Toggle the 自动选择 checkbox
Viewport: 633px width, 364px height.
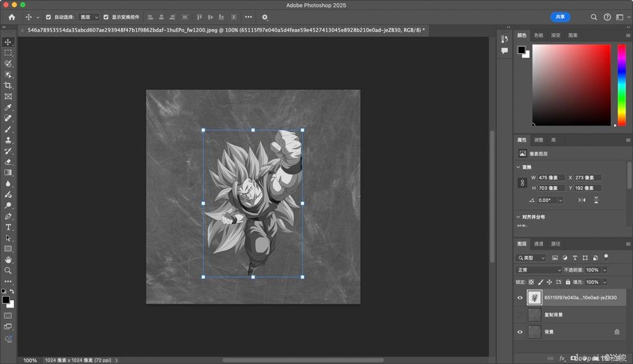point(48,17)
